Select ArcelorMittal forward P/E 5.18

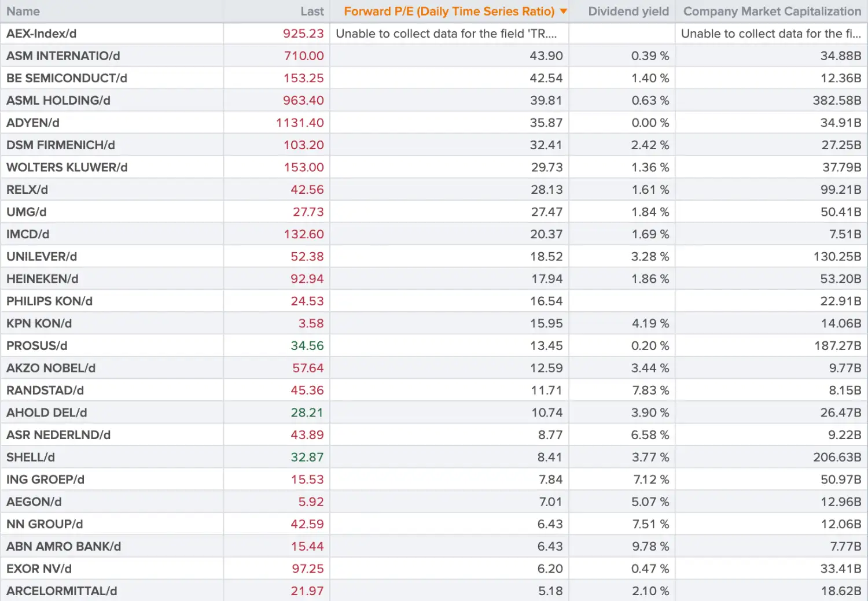click(550, 591)
